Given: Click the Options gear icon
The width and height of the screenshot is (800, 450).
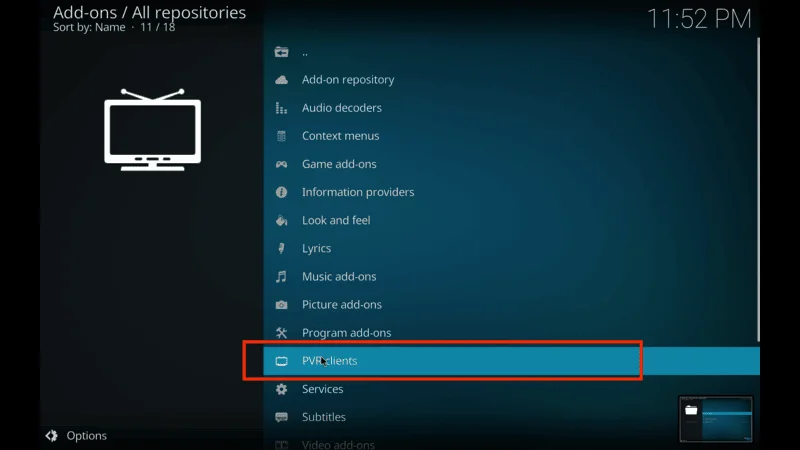Looking at the screenshot, I should pyautogui.click(x=52, y=435).
